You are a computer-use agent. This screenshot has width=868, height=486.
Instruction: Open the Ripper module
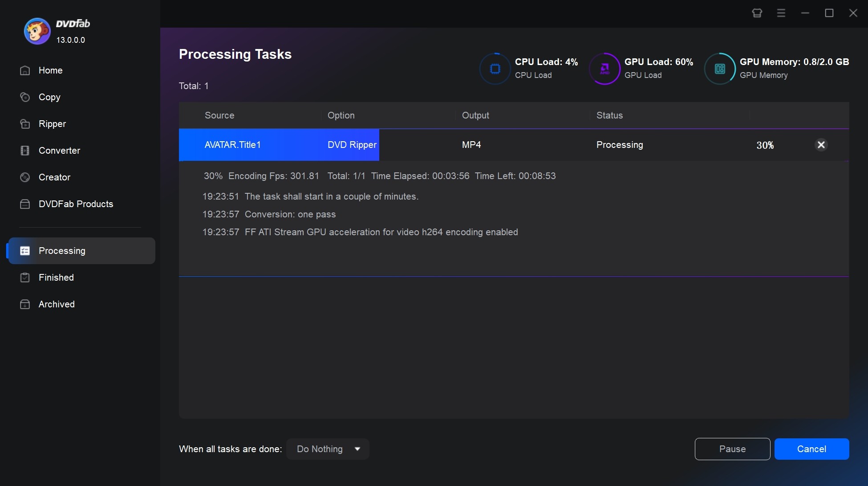52,123
